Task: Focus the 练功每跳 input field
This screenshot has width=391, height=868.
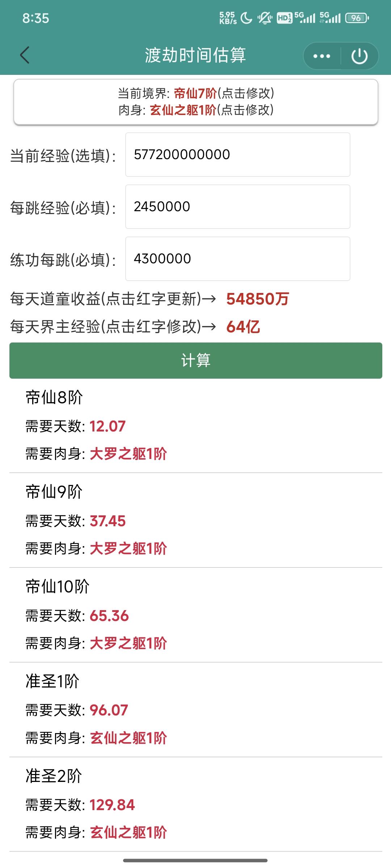Action: click(238, 259)
